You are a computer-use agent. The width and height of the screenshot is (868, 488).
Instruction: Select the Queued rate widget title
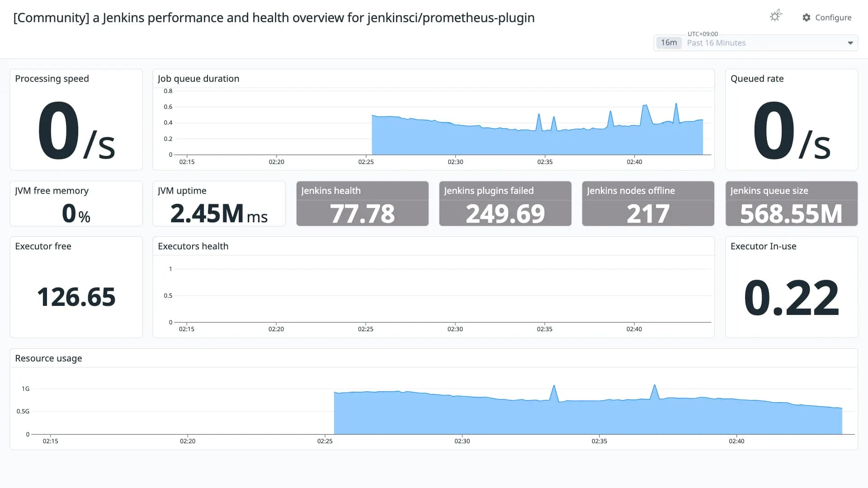757,79
